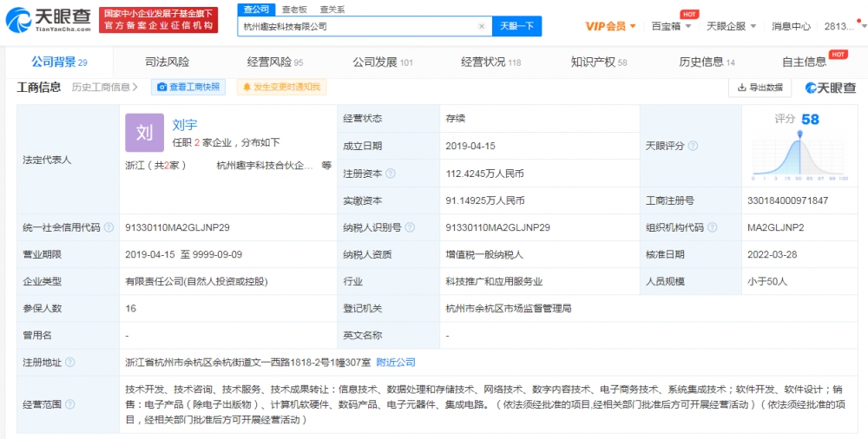Click the help icon next to 天眼评分
Screen dimensions: 868x439
pos(693,146)
